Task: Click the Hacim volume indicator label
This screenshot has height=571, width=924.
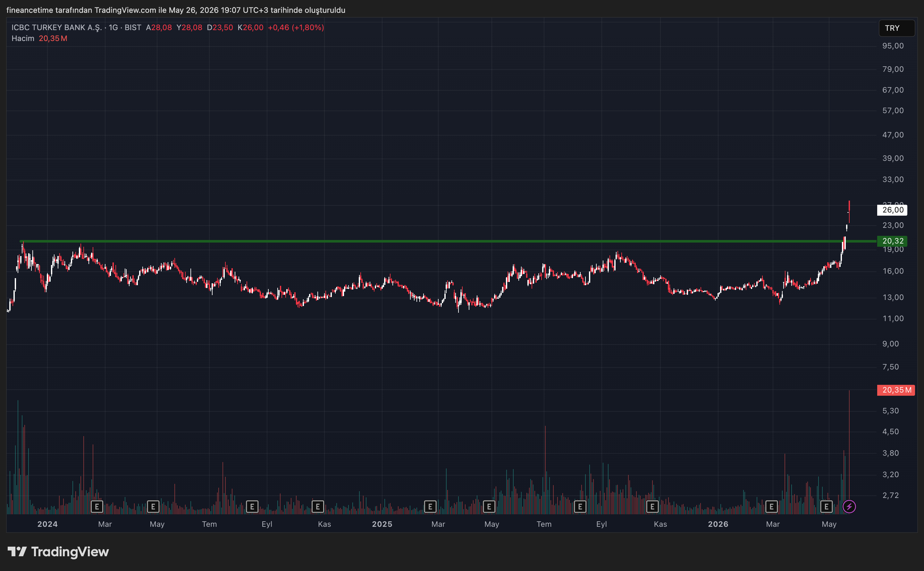Action: click(23, 38)
